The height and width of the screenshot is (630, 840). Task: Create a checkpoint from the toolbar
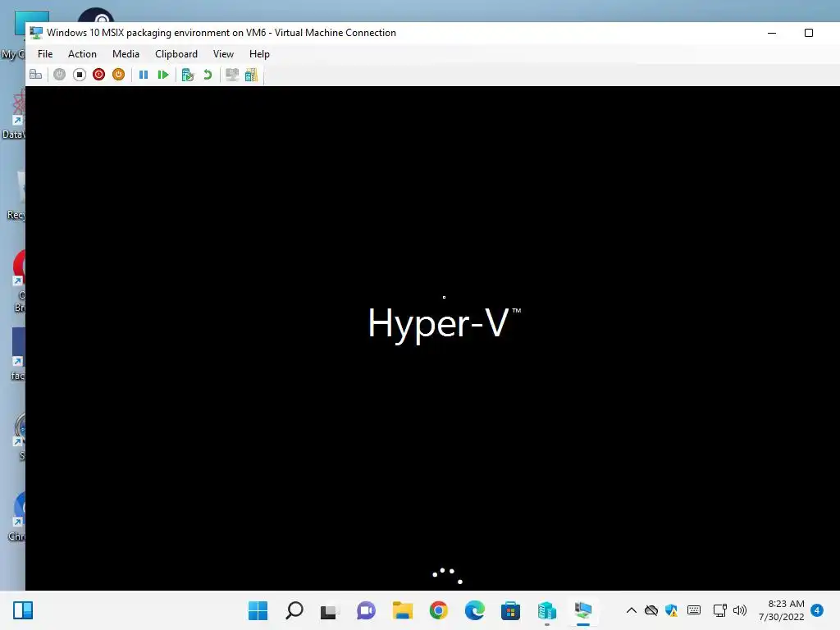[x=188, y=75]
